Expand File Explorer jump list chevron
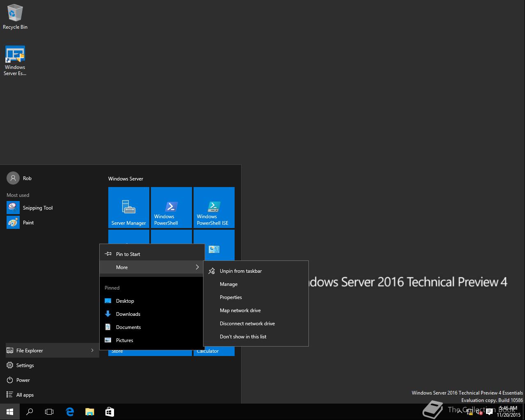 point(92,351)
